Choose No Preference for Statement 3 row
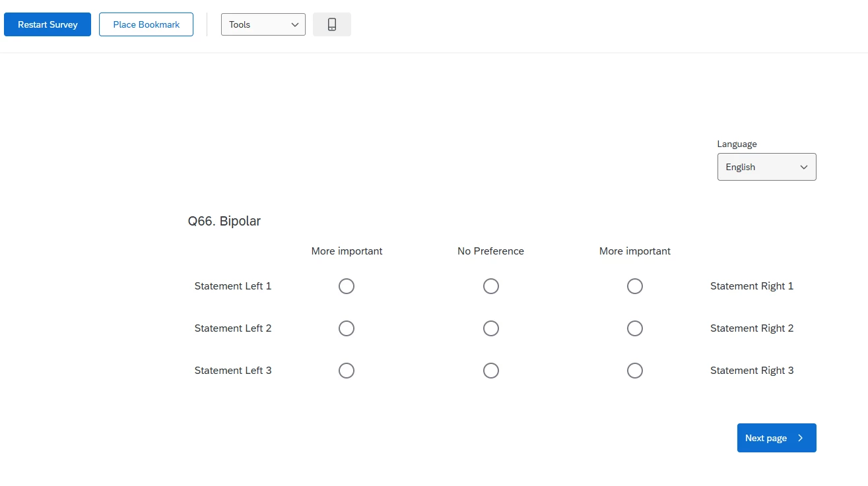The width and height of the screenshot is (868, 486). point(490,371)
